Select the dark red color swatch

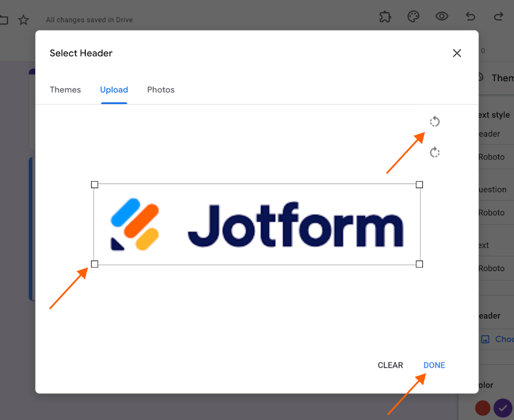coord(482,408)
